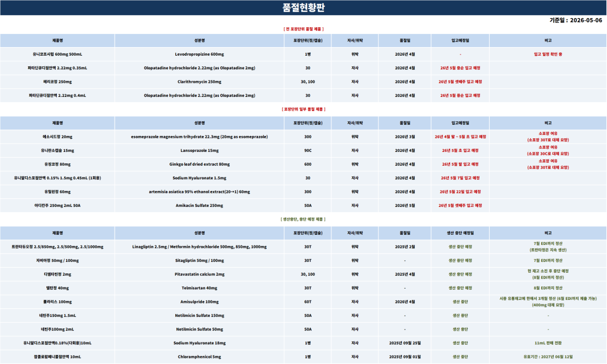Select product cell 네틴주100mg 2mL
607x364 pixels.
point(57,329)
